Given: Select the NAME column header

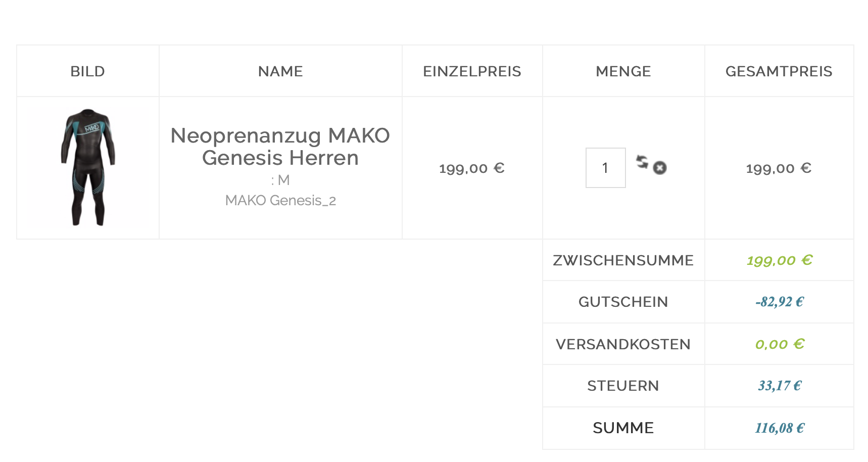Looking at the screenshot, I should pyautogui.click(x=280, y=71).
